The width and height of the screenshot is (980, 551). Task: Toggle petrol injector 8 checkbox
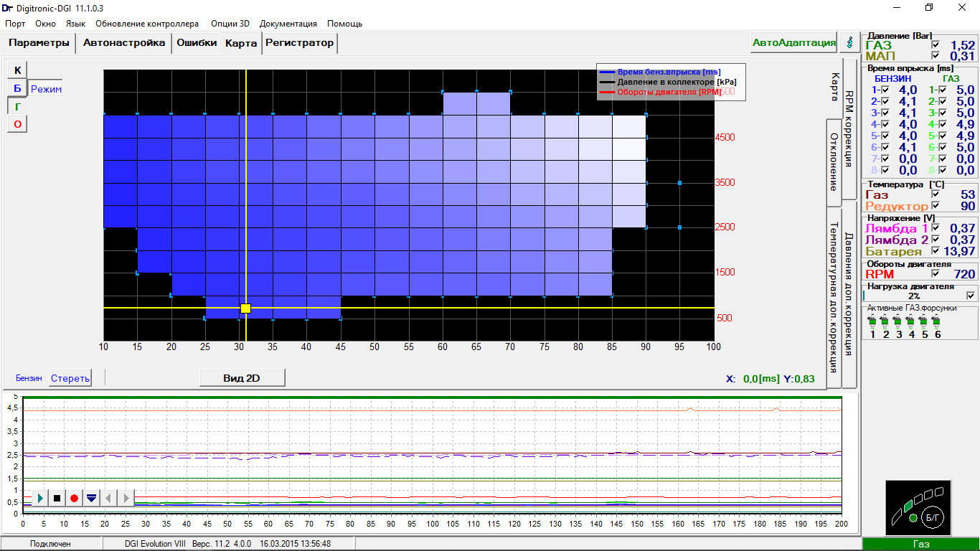click(885, 170)
